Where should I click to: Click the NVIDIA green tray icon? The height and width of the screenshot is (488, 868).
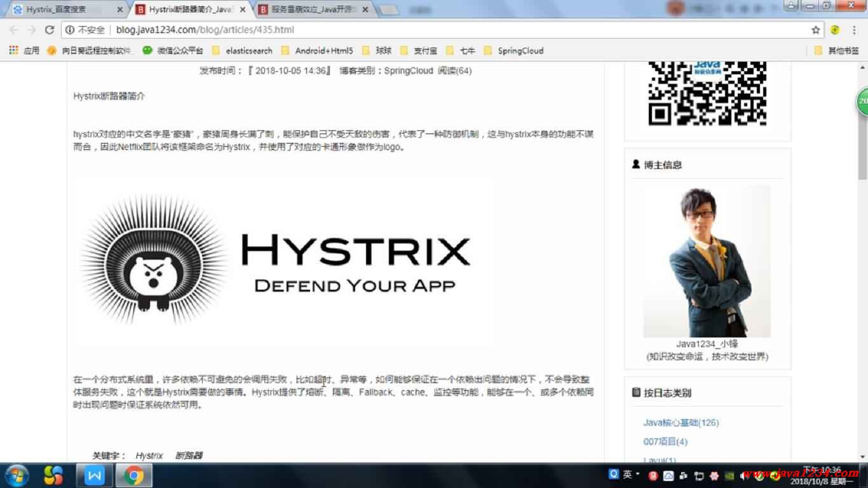coord(730,475)
